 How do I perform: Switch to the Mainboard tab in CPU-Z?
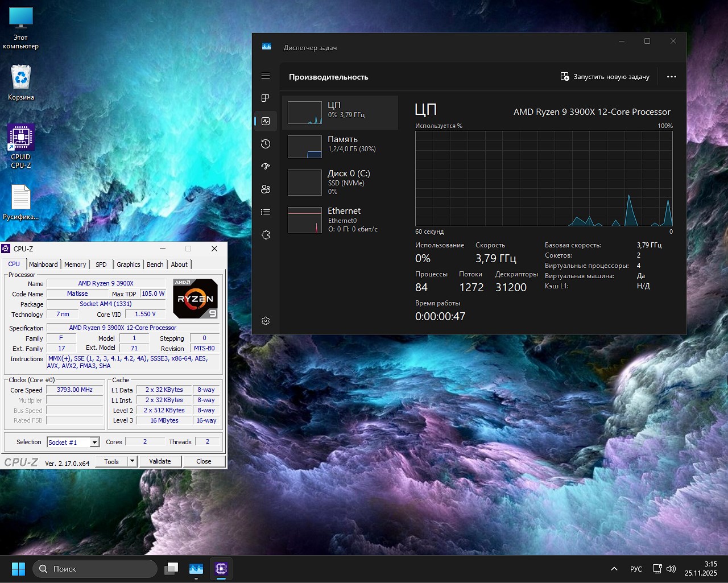(43, 264)
